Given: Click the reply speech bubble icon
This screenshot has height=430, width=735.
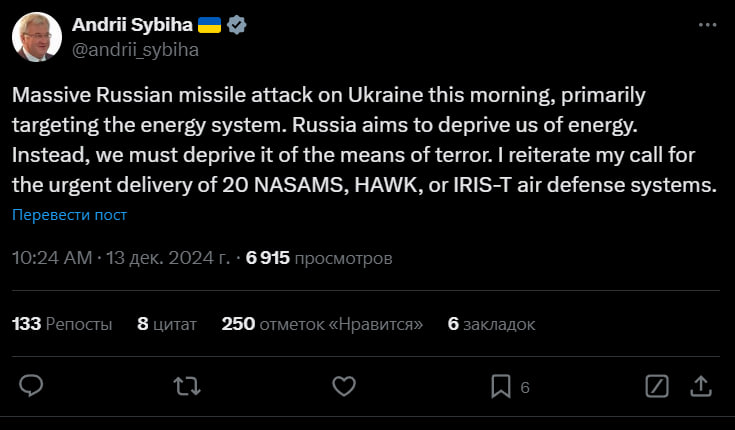Looking at the screenshot, I should point(31,385).
